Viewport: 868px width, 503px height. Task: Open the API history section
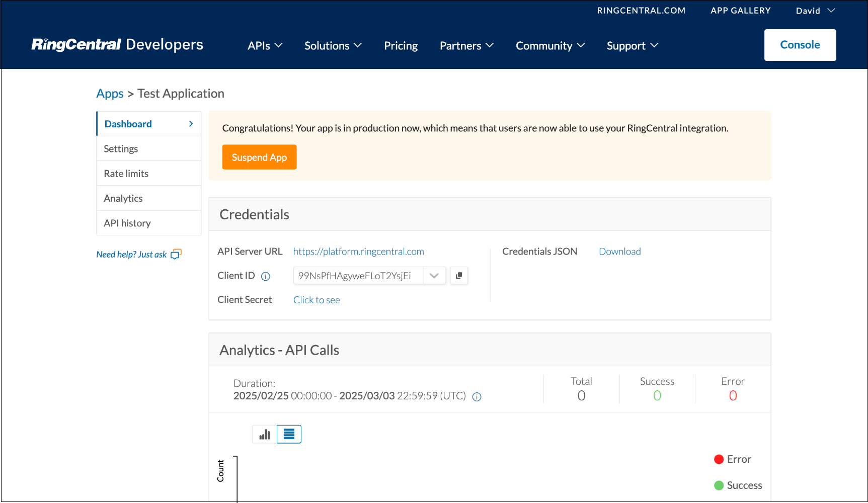pyautogui.click(x=149, y=223)
